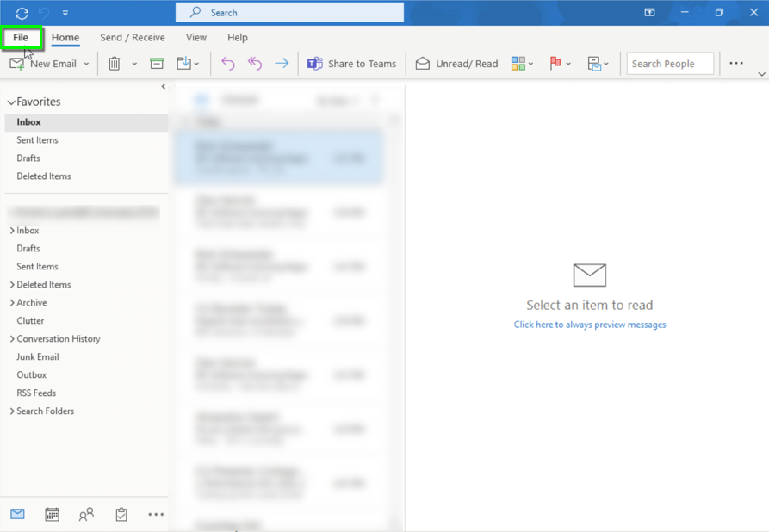Screen dimensions: 769x532
Task: Click the Search People field
Action: pyautogui.click(x=670, y=64)
